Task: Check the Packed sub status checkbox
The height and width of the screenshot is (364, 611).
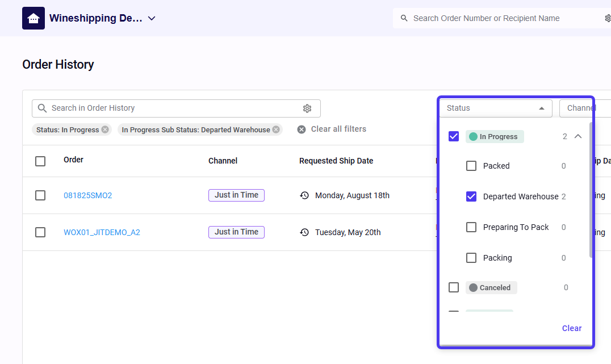Action: point(471,166)
